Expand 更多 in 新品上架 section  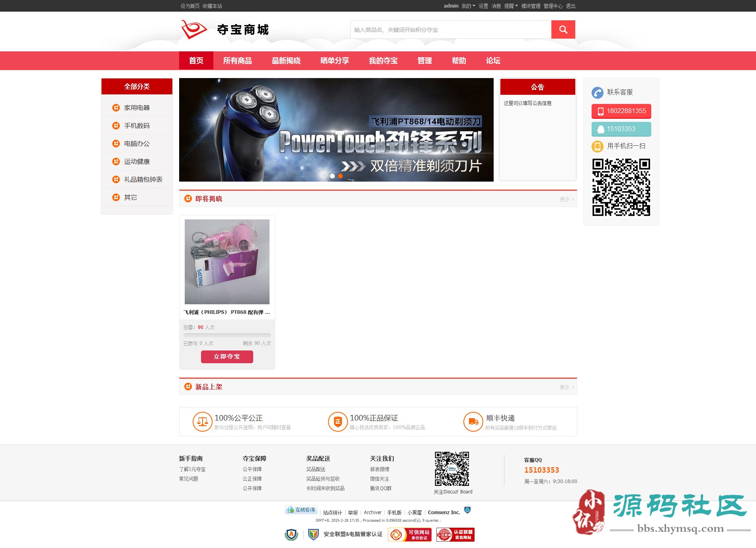point(567,387)
